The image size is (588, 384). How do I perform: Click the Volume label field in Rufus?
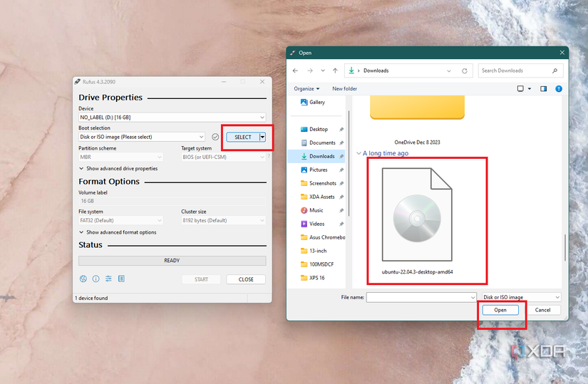click(172, 201)
